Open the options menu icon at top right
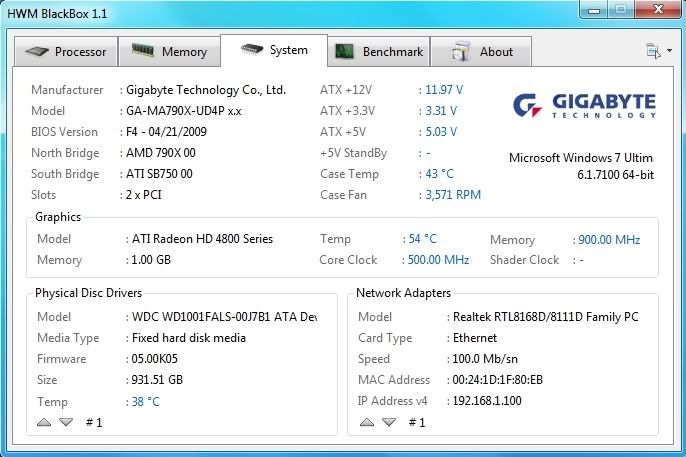 pos(654,51)
